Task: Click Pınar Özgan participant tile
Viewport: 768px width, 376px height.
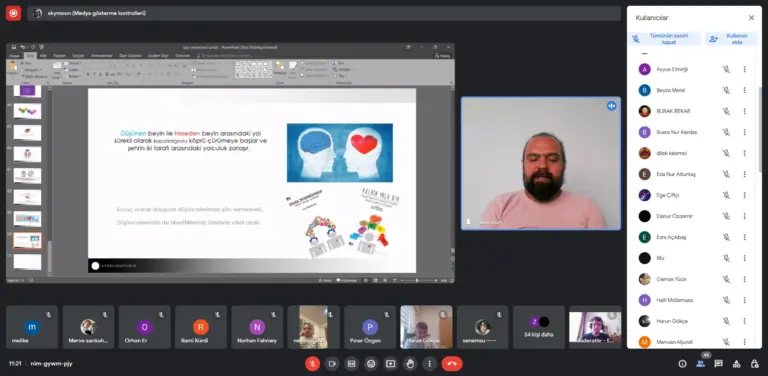Action: click(x=370, y=327)
